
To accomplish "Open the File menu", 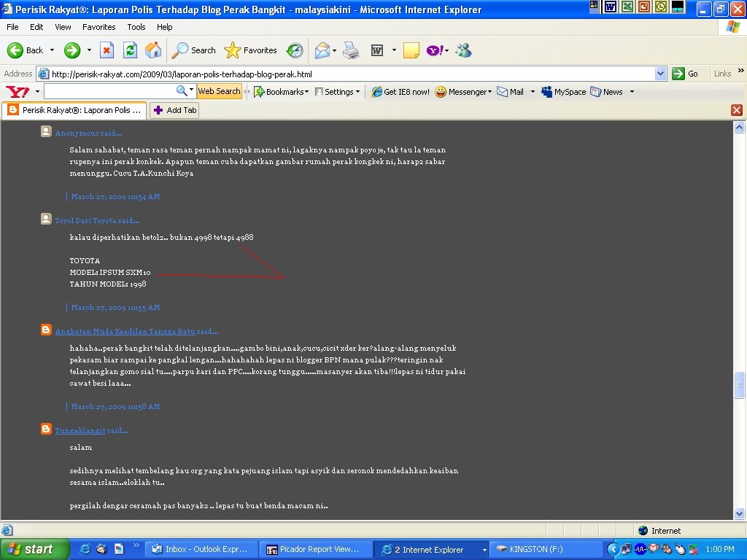I will [13, 27].
